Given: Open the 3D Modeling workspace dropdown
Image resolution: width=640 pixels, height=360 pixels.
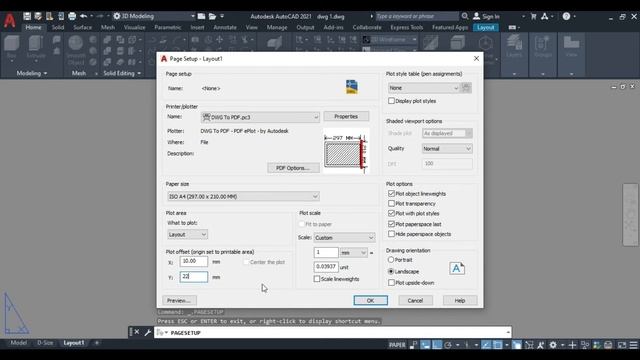Looking at the screenshot, I should coord(154,16).
